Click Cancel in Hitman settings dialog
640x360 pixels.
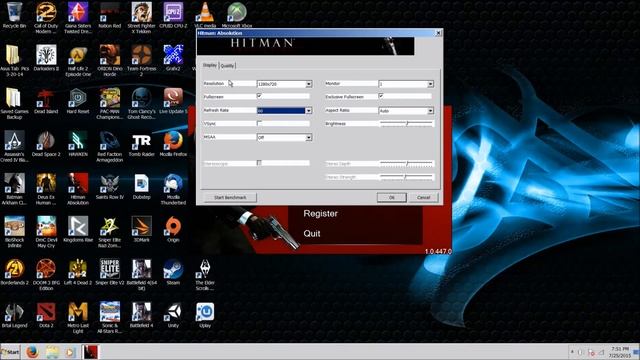pyautogui.click(x=423, y=198)
